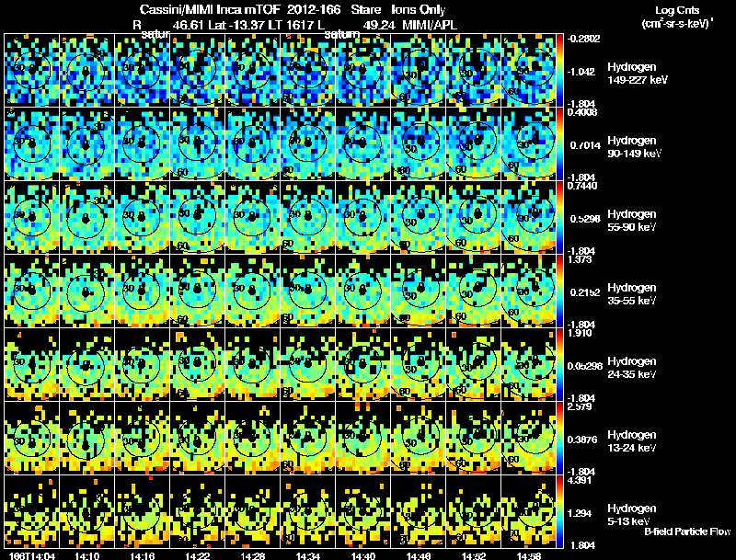Click the color bar for the 24-35 keV row

[x=559, y=364]
